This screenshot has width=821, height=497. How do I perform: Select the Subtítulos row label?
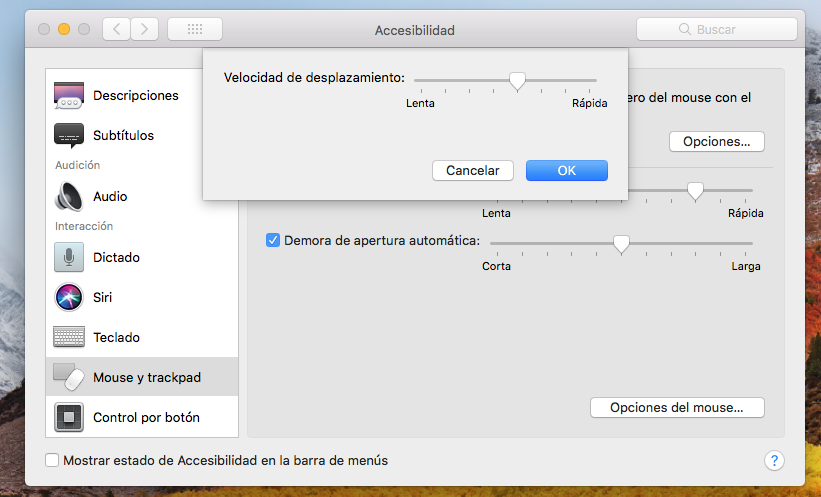coord(124,136)
